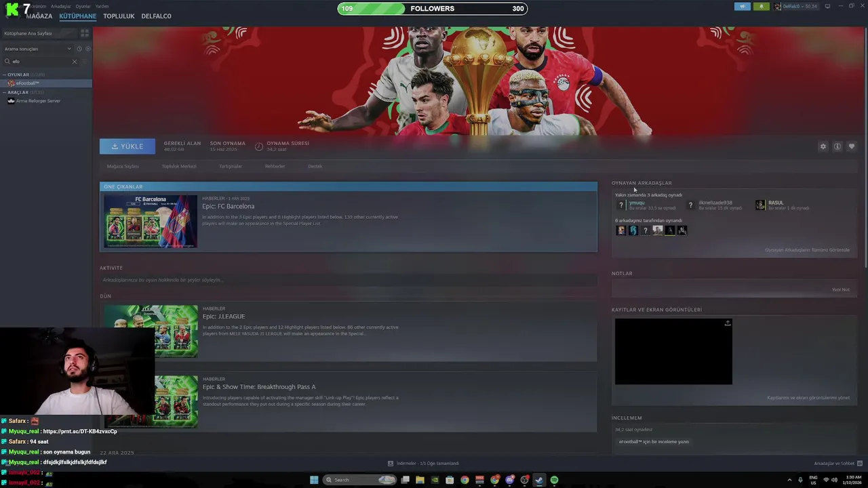Open upload icon on screenshot thumbnail
The image size is (868, 488).
728,323
